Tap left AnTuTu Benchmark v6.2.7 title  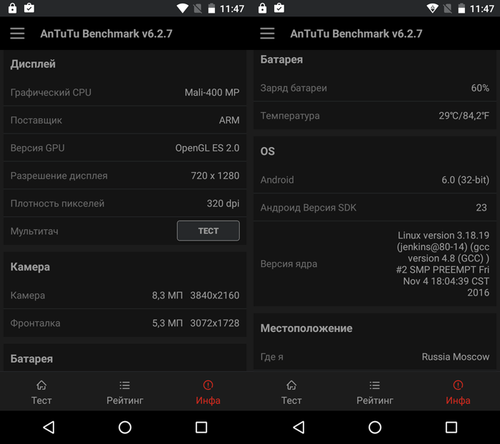tap(106, 34)
